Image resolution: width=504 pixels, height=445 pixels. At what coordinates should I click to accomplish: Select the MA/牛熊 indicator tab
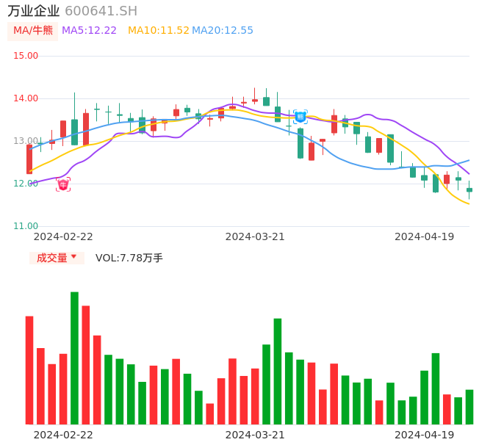33,31
